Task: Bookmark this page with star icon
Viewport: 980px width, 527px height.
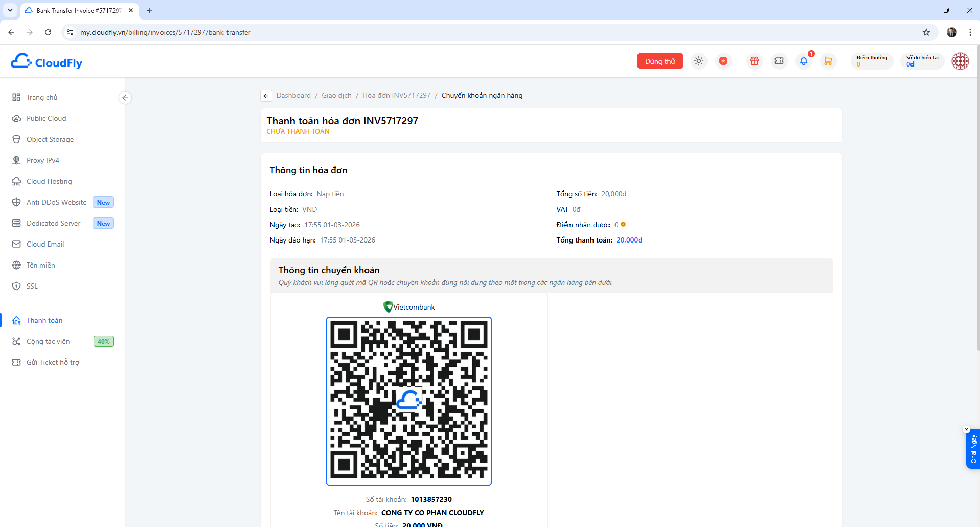Action: point(926,32)
